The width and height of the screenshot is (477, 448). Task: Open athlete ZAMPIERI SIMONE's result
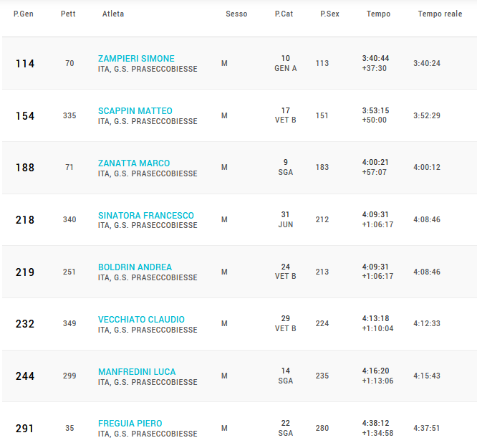(x=136, y=59)
